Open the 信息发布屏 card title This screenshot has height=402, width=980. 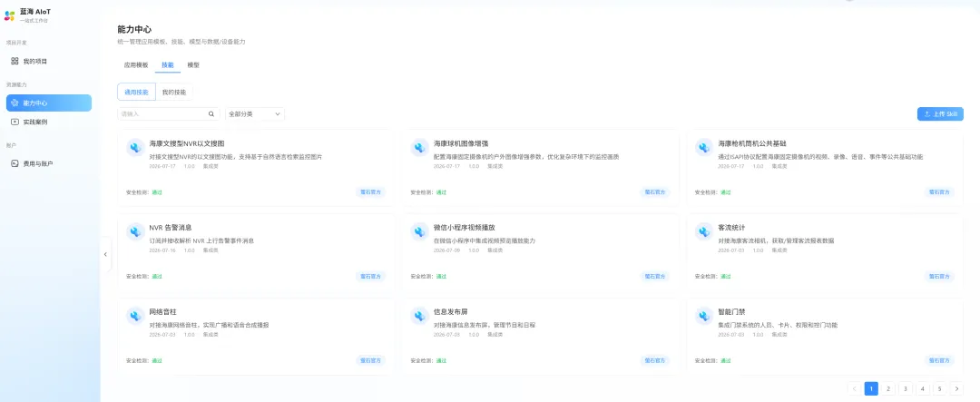(x=451, y=311)
